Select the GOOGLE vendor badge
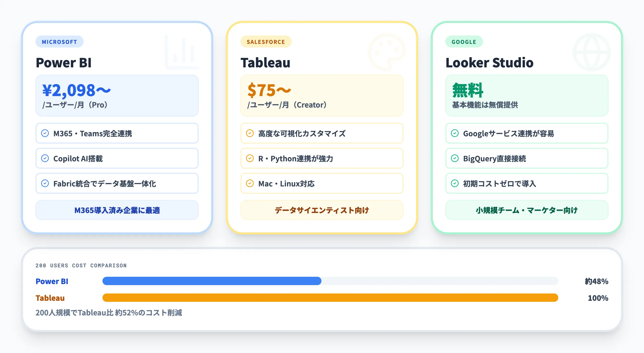The height and width of the screenshot is (353, 644). coord(464,42)
